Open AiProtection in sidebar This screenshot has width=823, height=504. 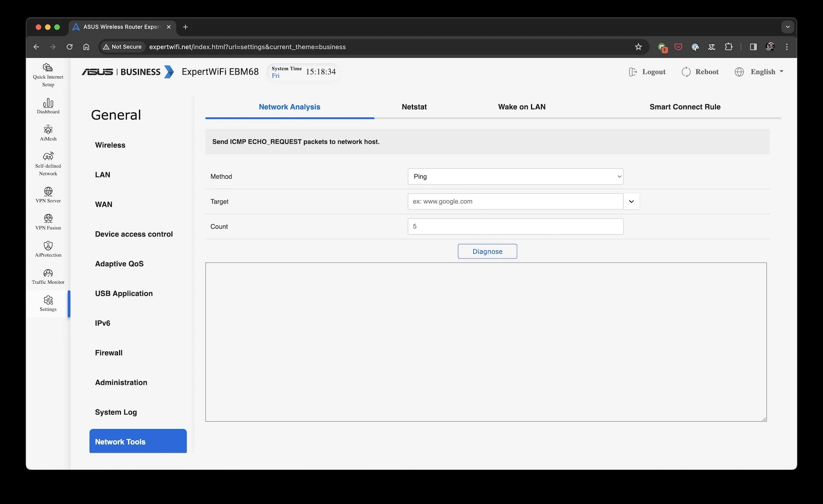coord(48,249)
